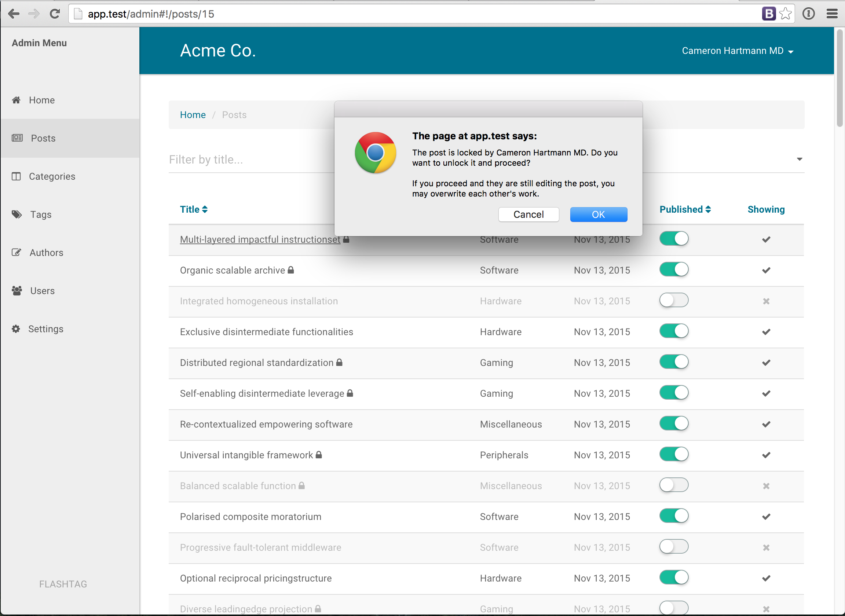This screenshot has width=845, height=616.
Task: Cancel the unlock dialog
Action: [x=528, y=214]
